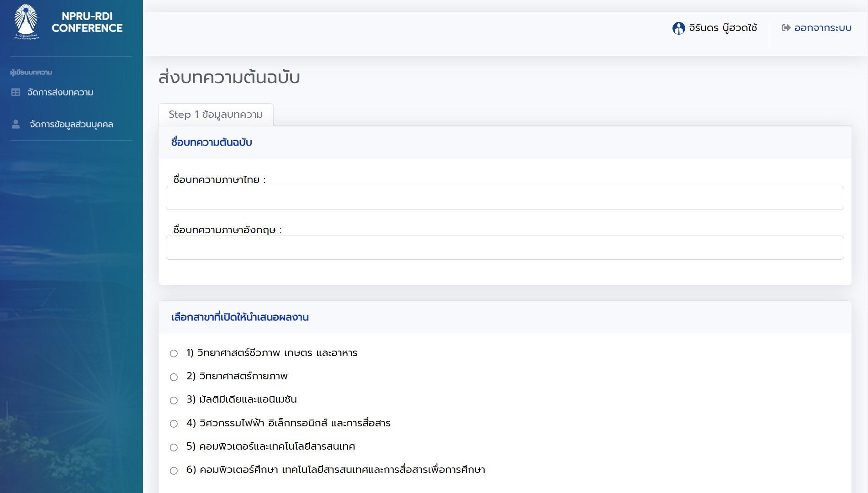Focus the English article title input field
Viewport: 868px width, 493px height.
504,247
